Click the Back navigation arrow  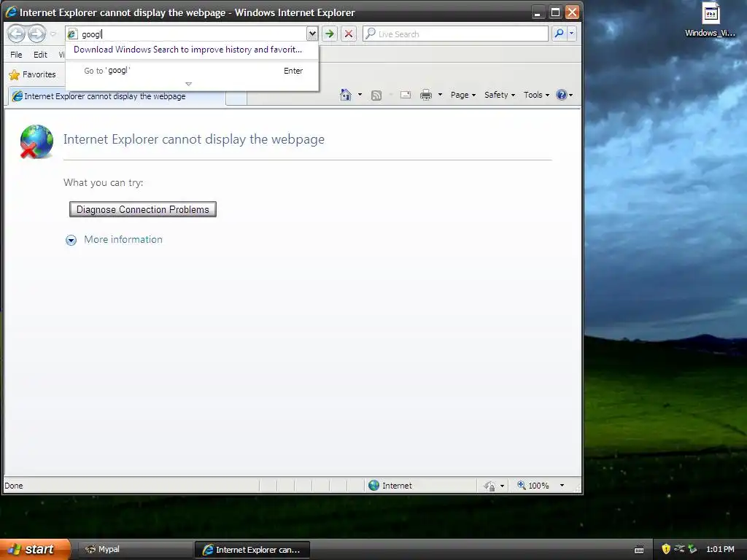[x=16, y=34]
